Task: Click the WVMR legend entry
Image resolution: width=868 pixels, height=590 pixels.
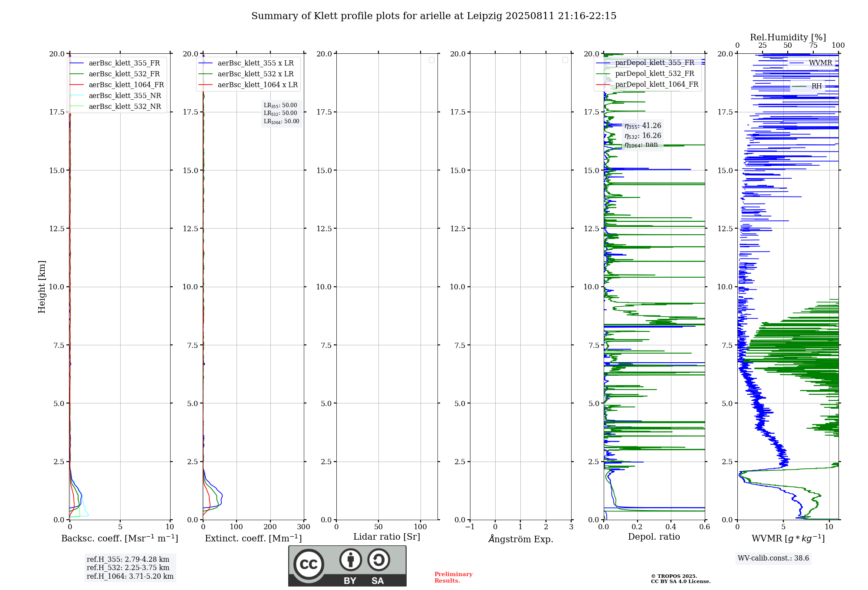Action: (x=811, y=63)
